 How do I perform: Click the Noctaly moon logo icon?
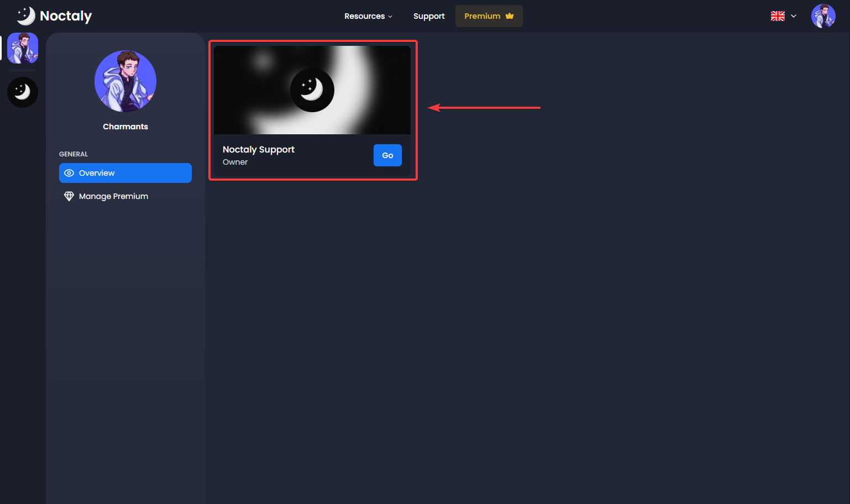[26, 16]
